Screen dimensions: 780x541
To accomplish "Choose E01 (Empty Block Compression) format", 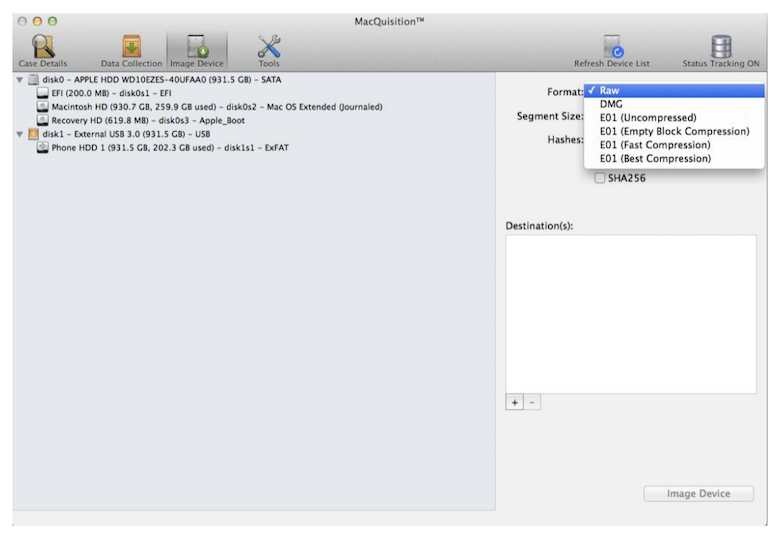I will 674,131.
